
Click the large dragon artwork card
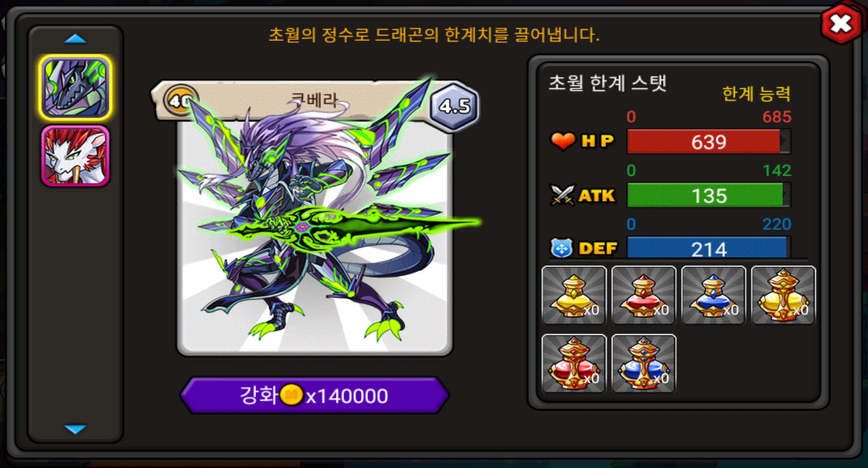pyautogui.click(x=314, y=236)
